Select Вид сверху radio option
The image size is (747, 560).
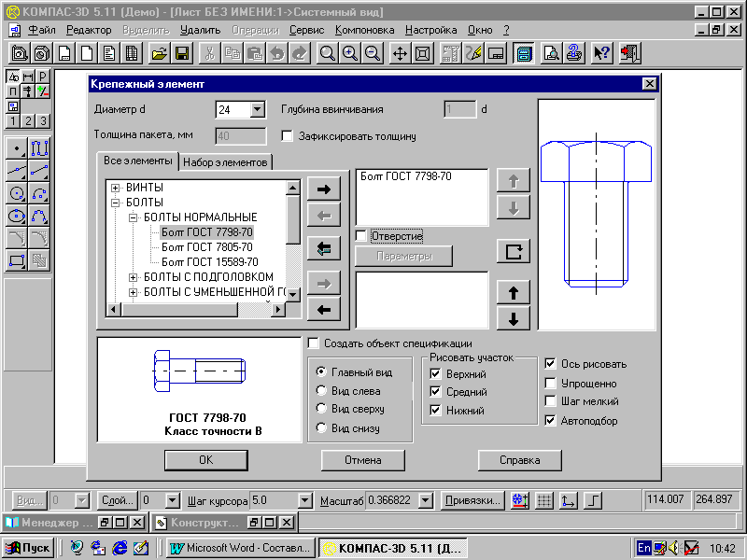click(x=321, y=409)
